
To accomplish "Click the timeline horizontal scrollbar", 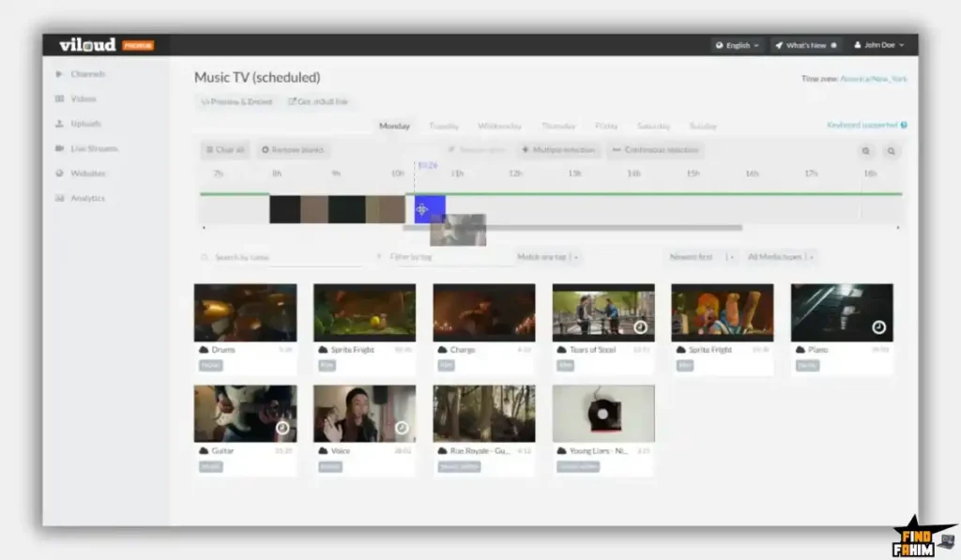I will tap(572, 228).
